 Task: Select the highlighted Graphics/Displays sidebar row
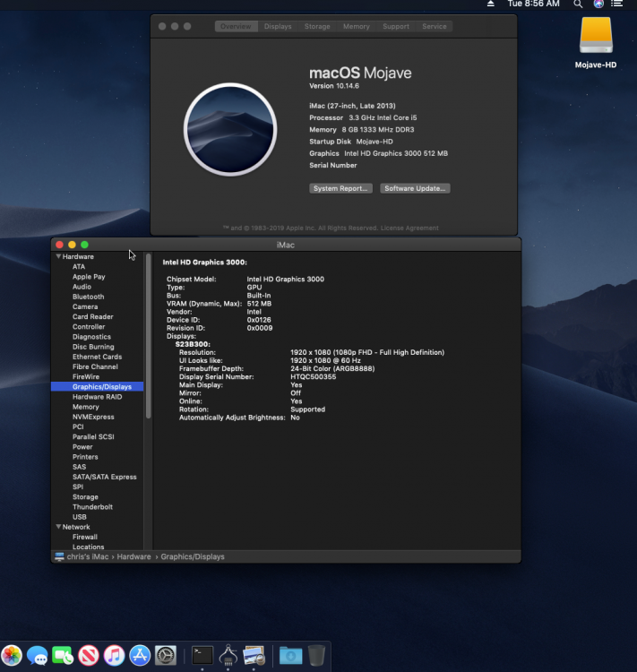98,386
